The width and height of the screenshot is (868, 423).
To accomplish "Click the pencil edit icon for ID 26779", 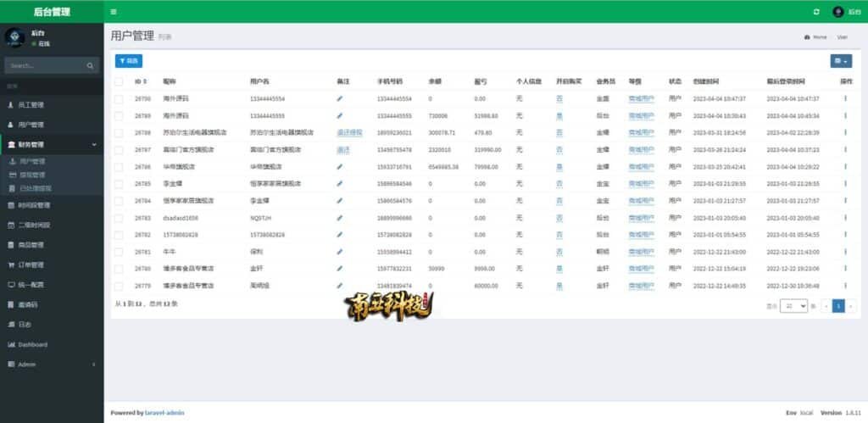I will click(340, 286).
